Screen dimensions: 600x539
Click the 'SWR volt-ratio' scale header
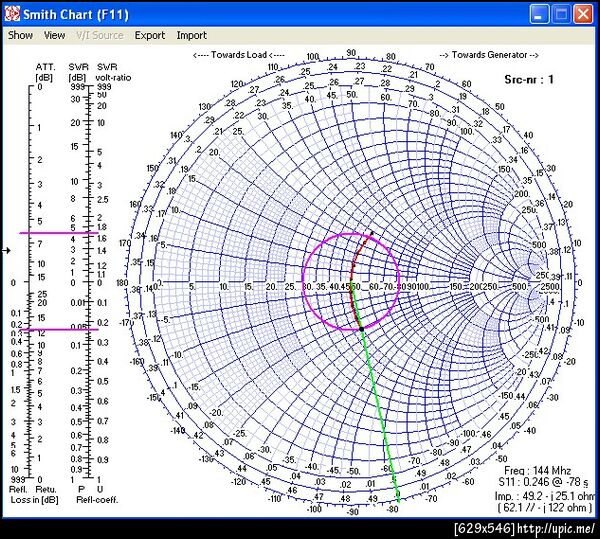coord(112,72)
